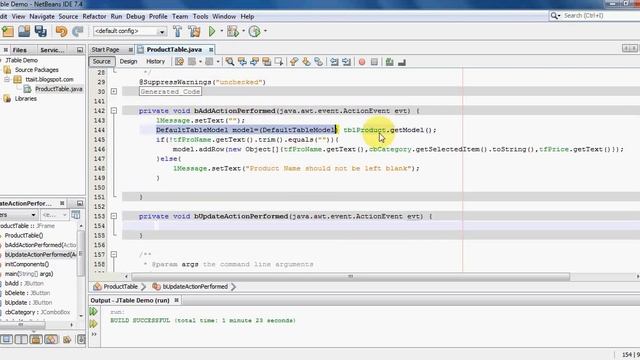
Task: Toggle Bookmark icon in editor toolbar
Action: (318, 62)
